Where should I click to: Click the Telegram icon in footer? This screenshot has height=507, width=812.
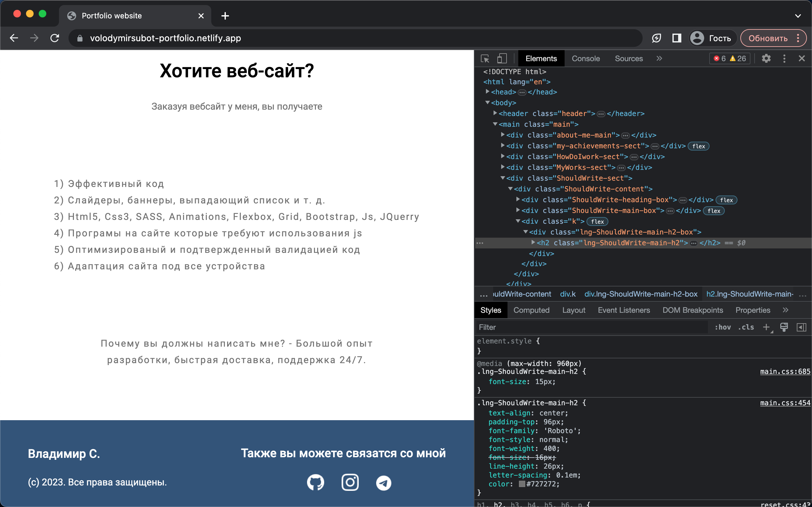pos(383,483)
